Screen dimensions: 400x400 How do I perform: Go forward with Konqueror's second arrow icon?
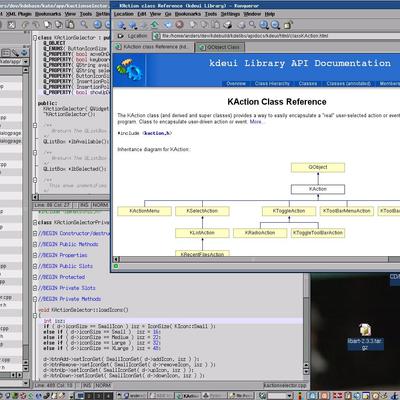pyautogui.click(x=133, y=25)
